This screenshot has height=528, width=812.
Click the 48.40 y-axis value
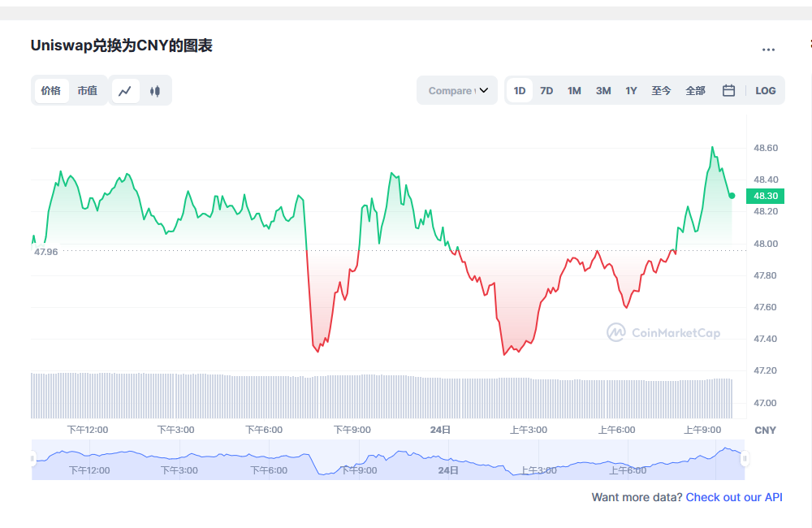(x=766, y=180)
